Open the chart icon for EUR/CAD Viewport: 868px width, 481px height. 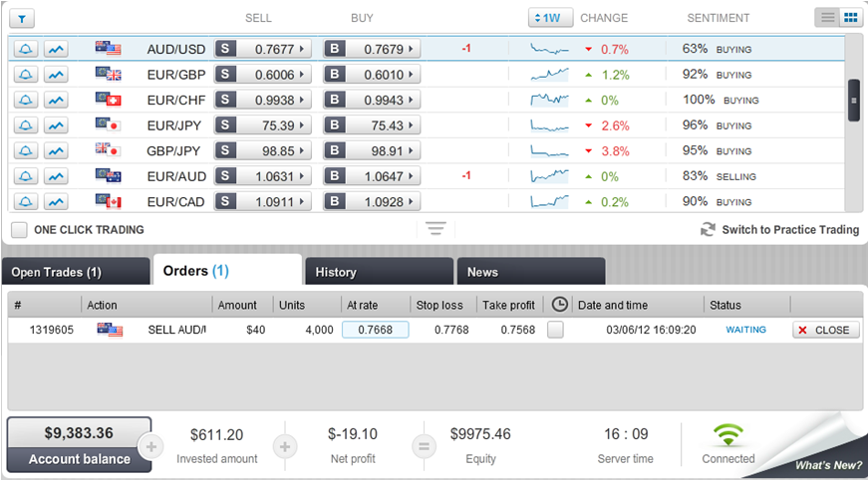coord(56,201)
